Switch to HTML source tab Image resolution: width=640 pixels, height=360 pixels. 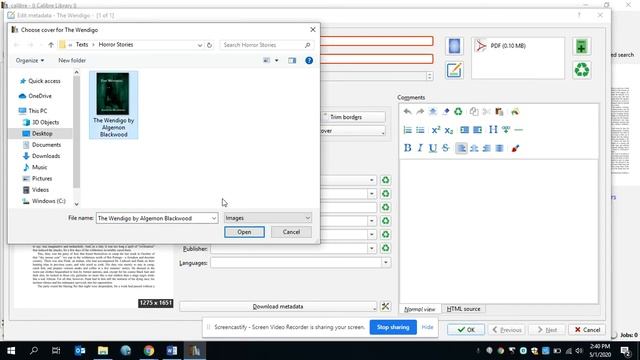[463, 309]
